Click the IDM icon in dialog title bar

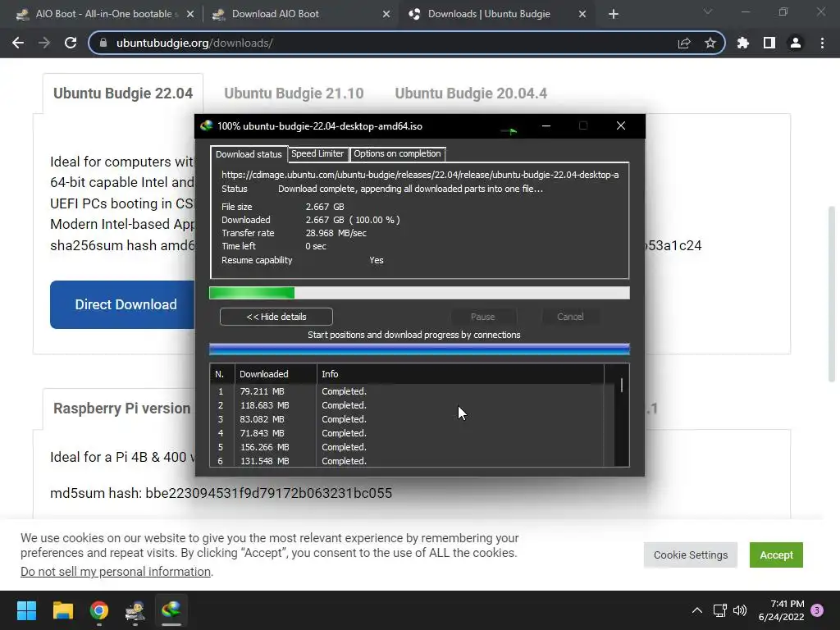pyautogui.click(x=206, y=126)
